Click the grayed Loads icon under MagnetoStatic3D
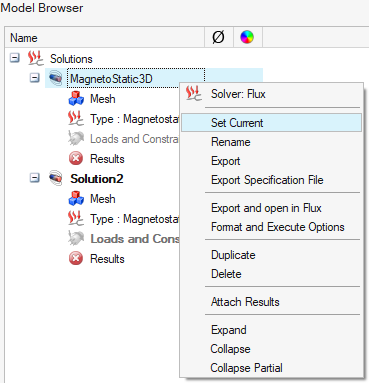Image resolution: width=369 pixels, height=383 pixels. 76,138
